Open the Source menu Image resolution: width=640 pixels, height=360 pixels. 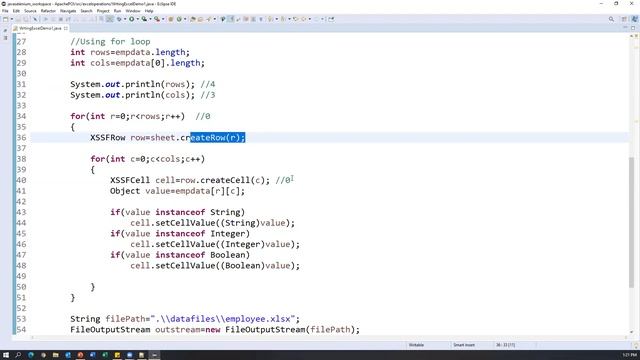click(30, 11)
